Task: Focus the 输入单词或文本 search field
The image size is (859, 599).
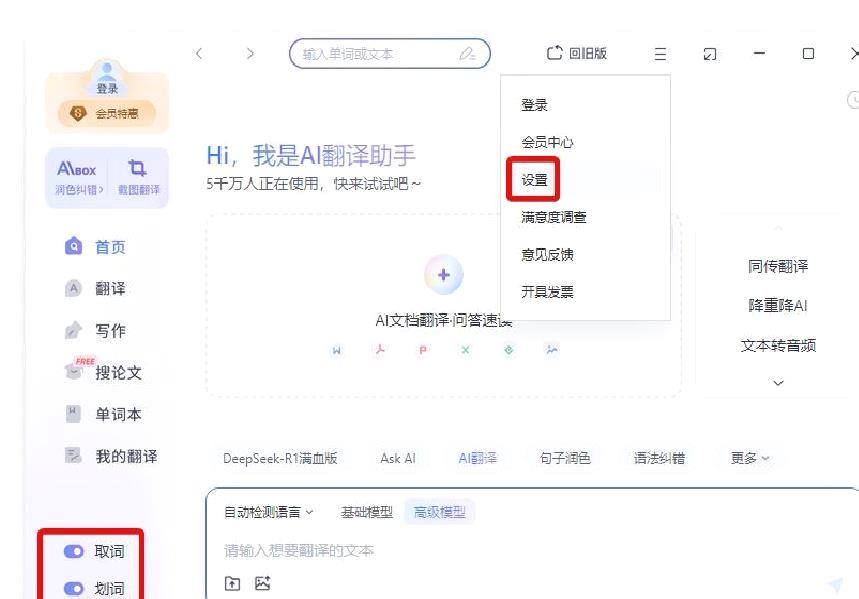Action: point(390,54)
